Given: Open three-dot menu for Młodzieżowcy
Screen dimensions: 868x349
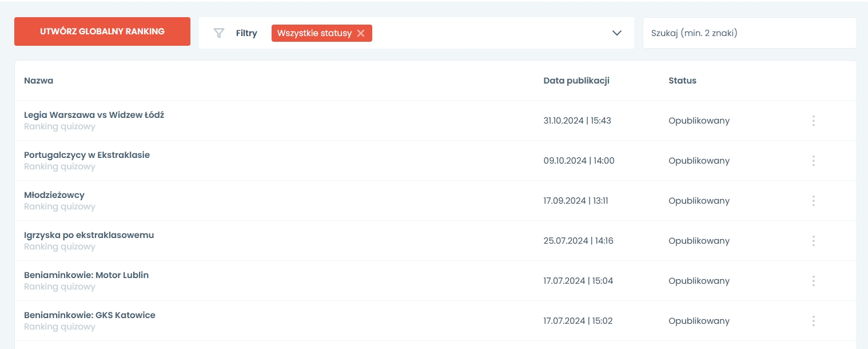Looking at the screenshot, I should point(813,201).
